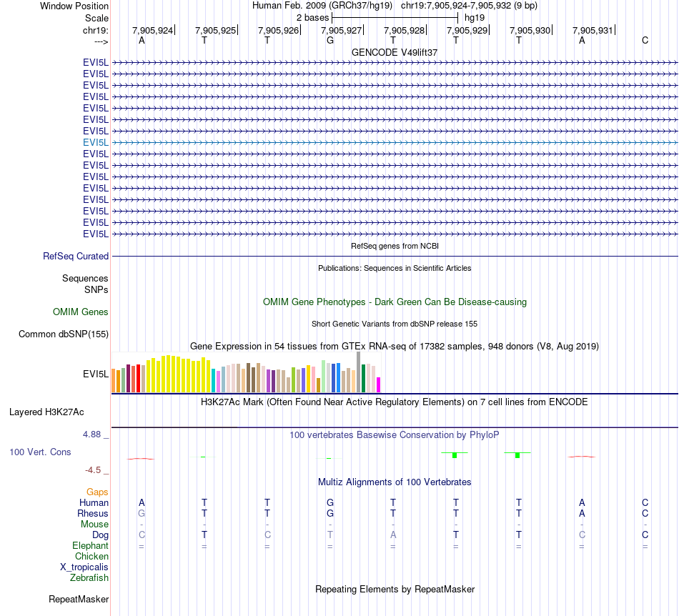
Task: Click the Dog species row label
Action: coord(101,535)
